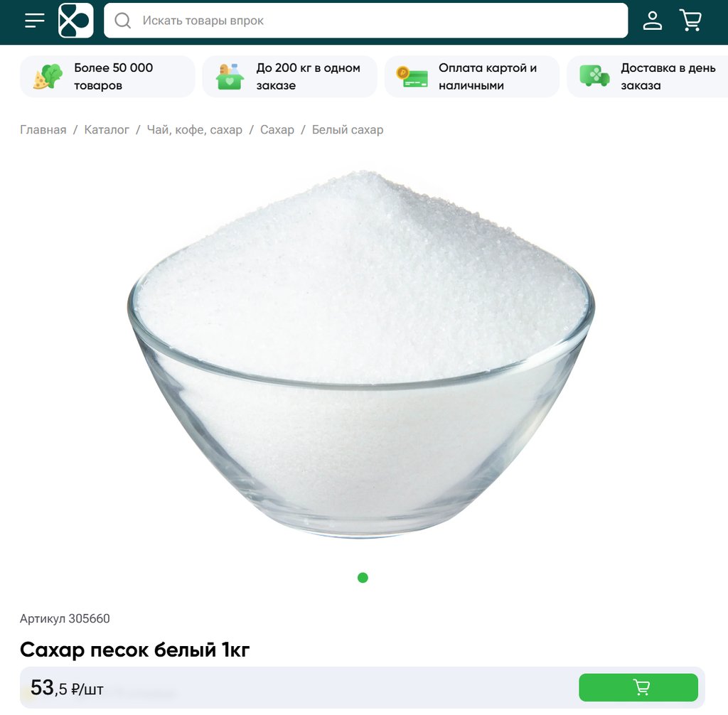Click the sugar bowl product image
Viewport: 728px width, 715px height.
tap(361, 355)
